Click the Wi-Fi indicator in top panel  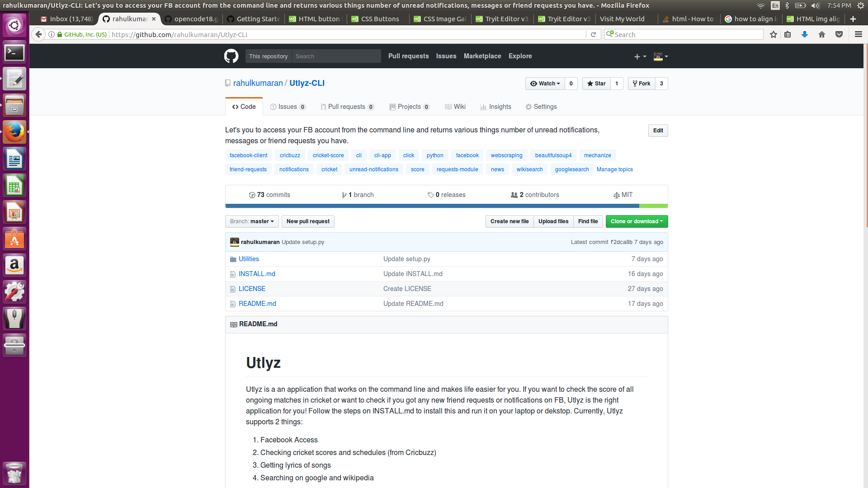761,5
